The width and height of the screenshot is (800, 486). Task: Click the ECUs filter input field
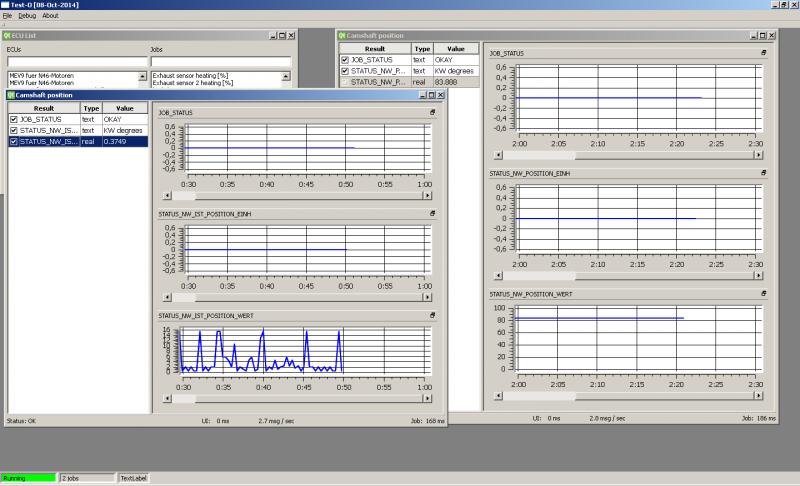pos(76,61)
